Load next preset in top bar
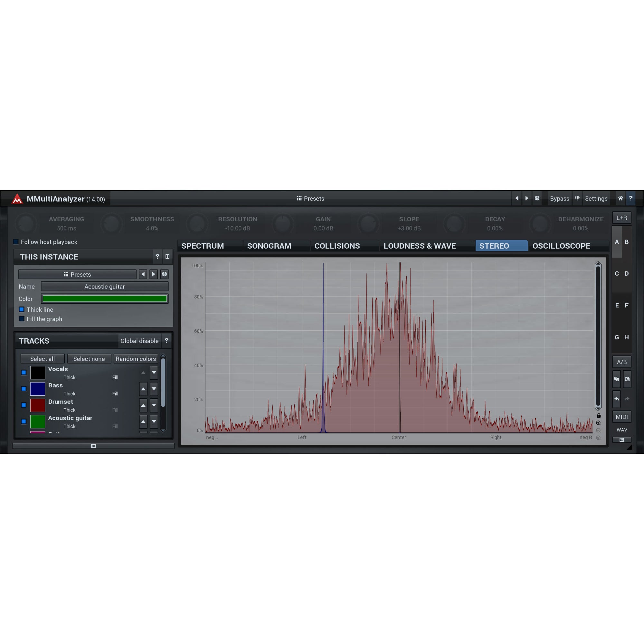 527,198
